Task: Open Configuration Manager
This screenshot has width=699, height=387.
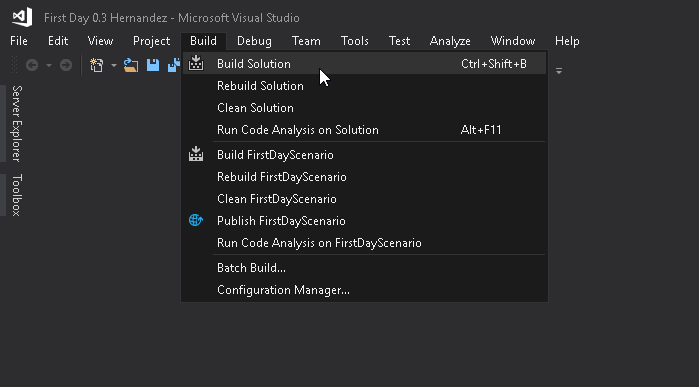Action: [x=364, y=290]
